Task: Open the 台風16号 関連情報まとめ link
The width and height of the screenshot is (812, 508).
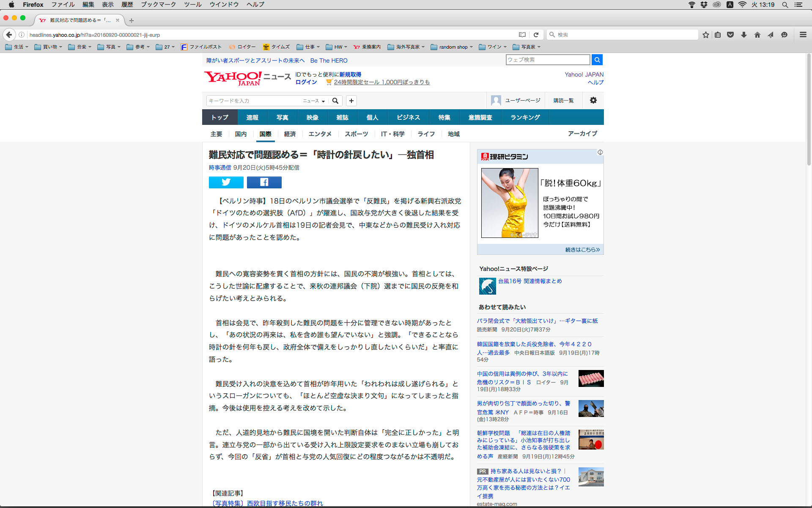Action: coord(530,281)
